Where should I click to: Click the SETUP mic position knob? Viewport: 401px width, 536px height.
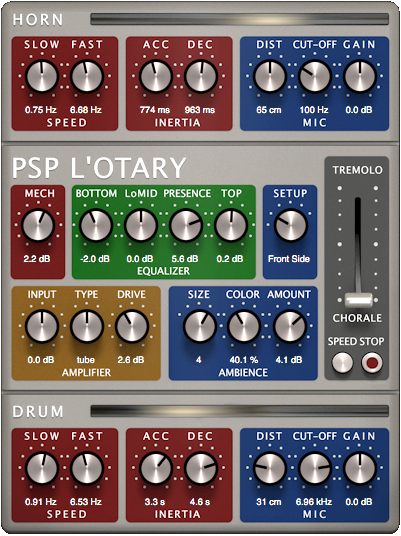(290, 226)
